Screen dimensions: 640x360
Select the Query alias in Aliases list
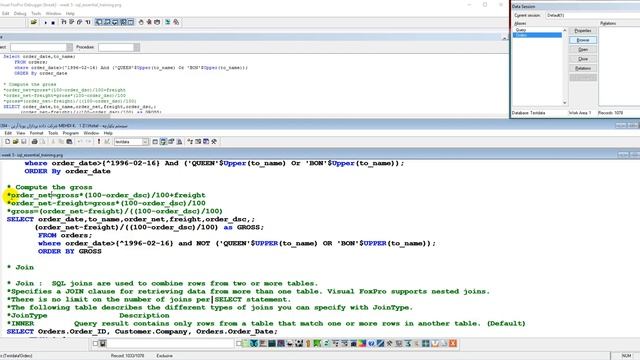tap(537, 30)
